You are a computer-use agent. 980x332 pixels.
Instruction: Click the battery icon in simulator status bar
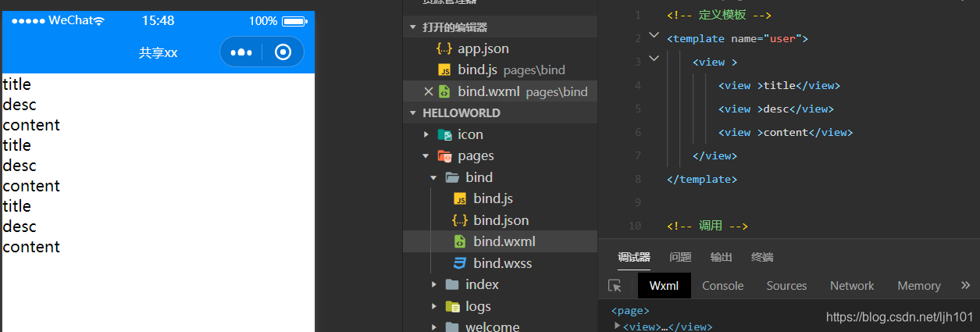click(x=294, y=21)
